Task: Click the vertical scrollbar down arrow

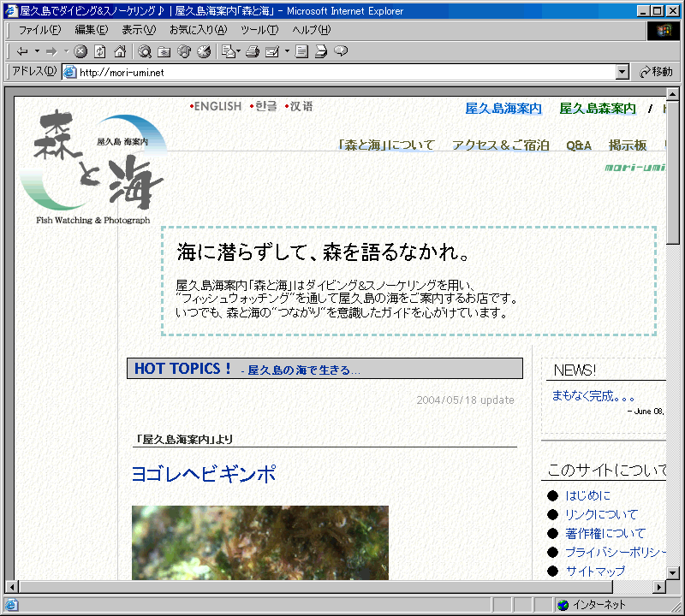Action: 673,572
